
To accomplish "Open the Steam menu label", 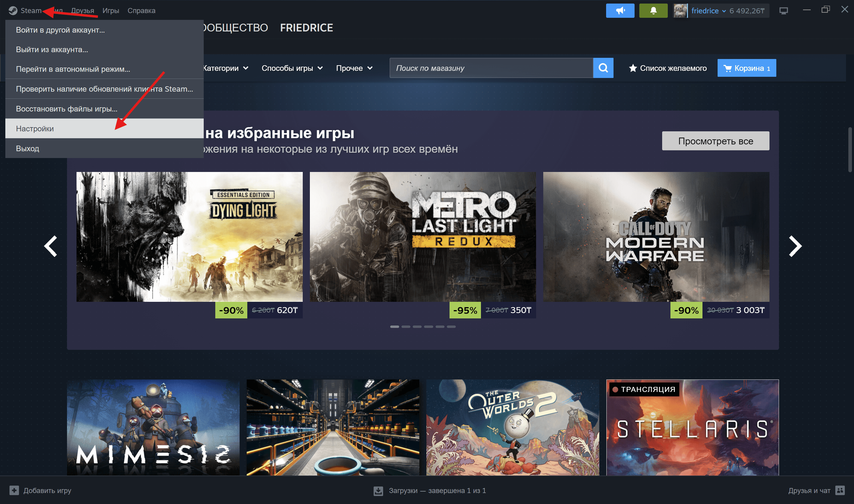I will pyautogui.click(x=31, y=11).
